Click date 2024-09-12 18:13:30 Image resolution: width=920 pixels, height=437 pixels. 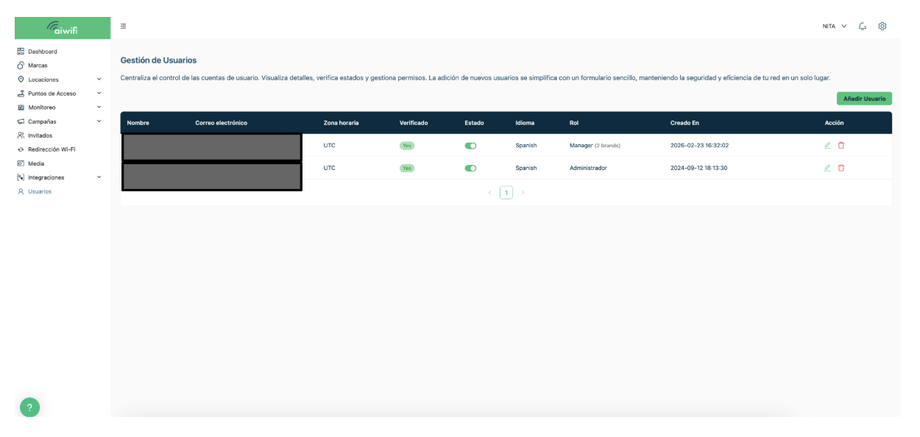pos(699,168)
